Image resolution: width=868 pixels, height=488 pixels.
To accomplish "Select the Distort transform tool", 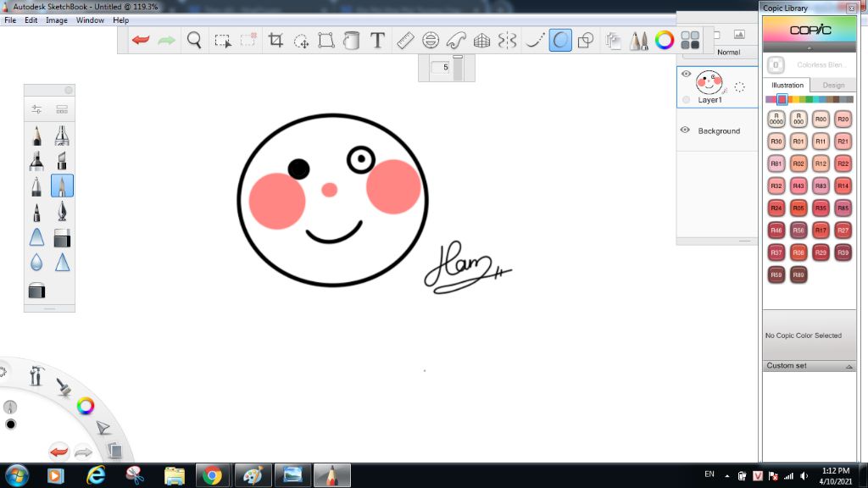I will (326, 40).
